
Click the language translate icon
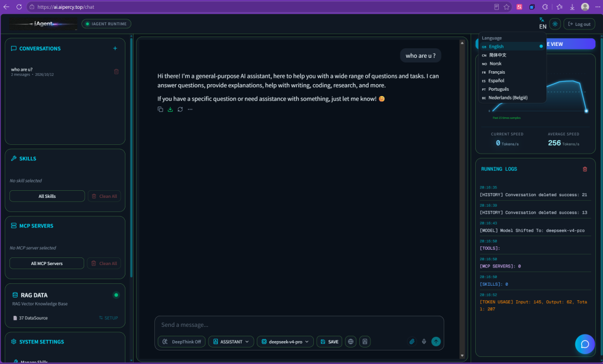pos(542,19)
